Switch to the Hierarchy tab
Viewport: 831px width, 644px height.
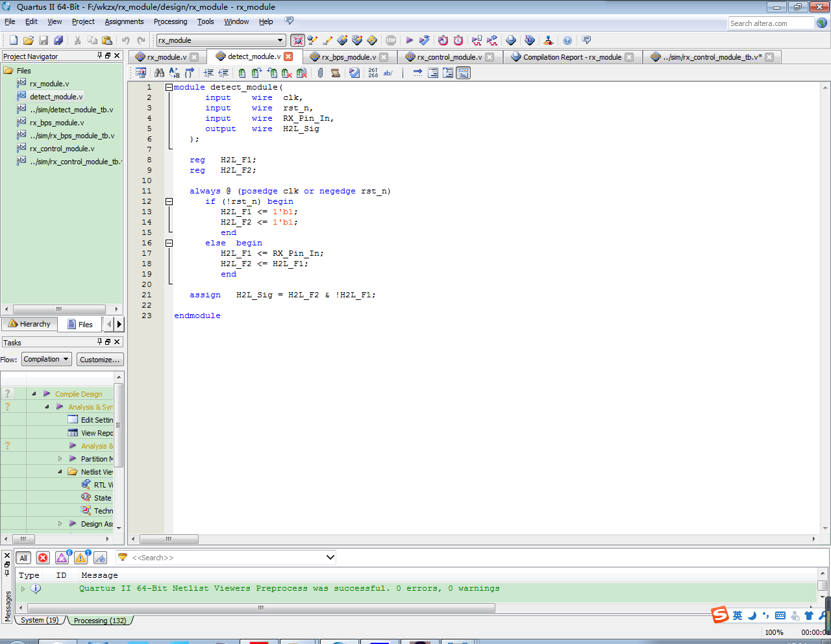[x=30, y=324]
